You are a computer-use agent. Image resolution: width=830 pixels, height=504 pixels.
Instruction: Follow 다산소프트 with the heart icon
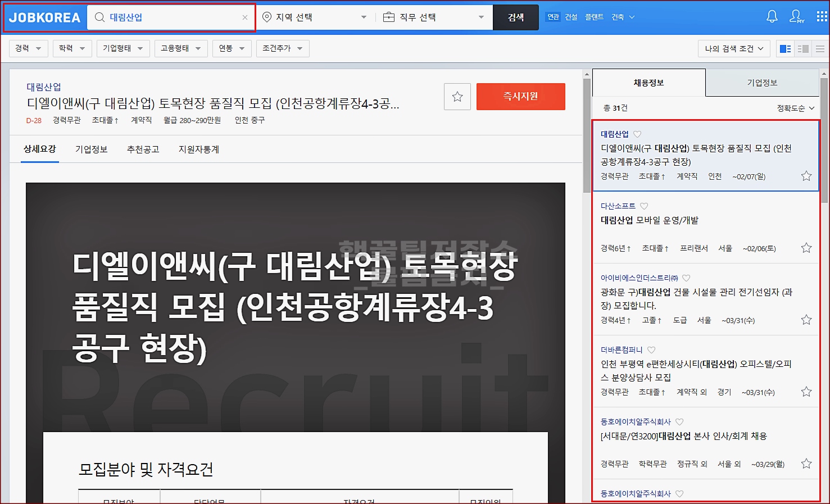(644, 206)
